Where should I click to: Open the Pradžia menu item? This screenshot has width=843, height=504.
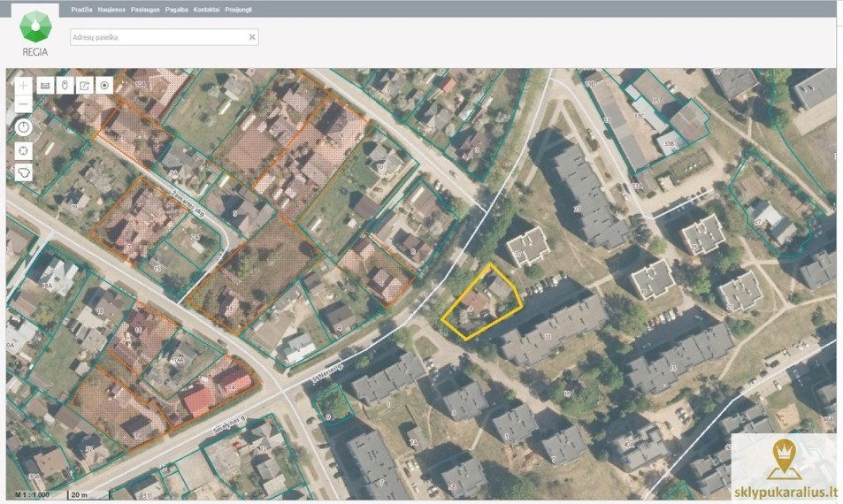[x=81, y=10]
